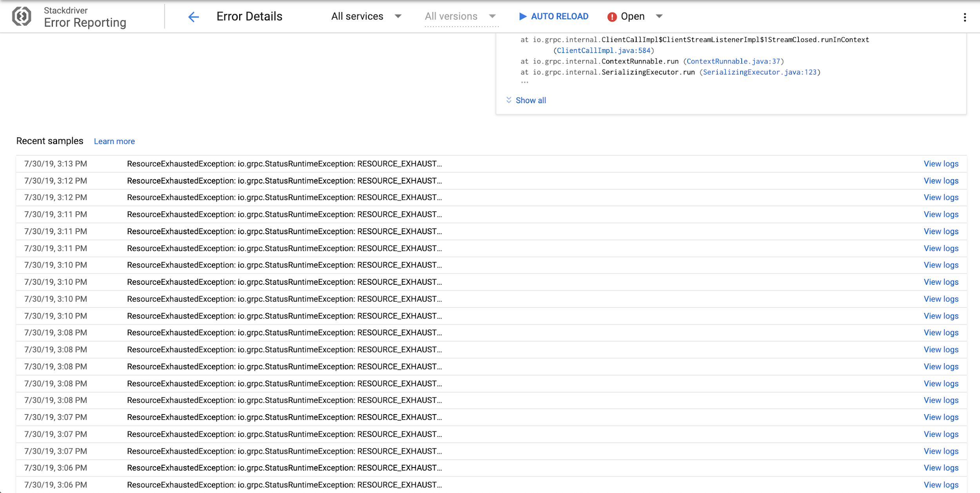Click the Stackdriver Error Reporting logo icon
This screenshot has width=980, height=493.
tap(22, 16)
